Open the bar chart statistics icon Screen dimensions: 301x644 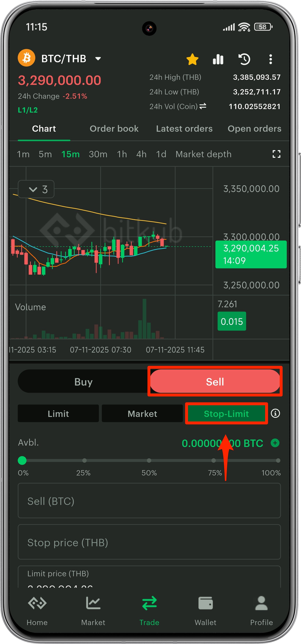(218, 59)
